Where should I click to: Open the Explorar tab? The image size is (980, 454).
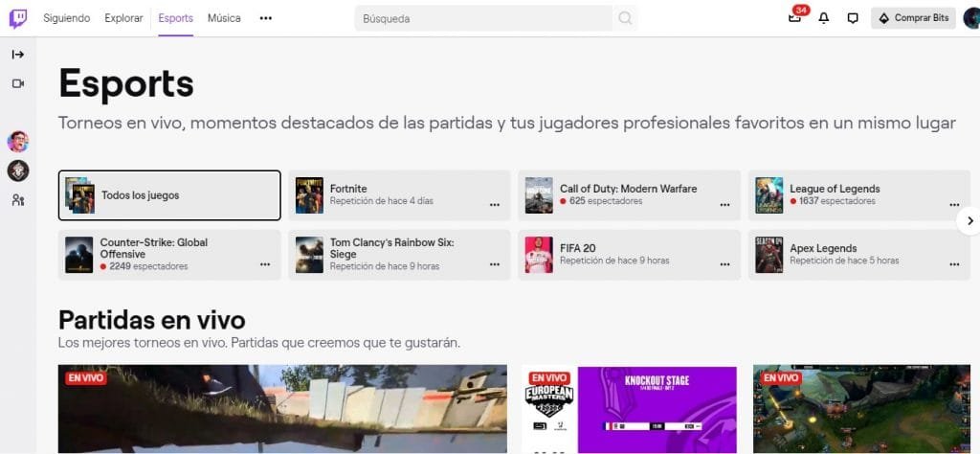pos(123,18)
